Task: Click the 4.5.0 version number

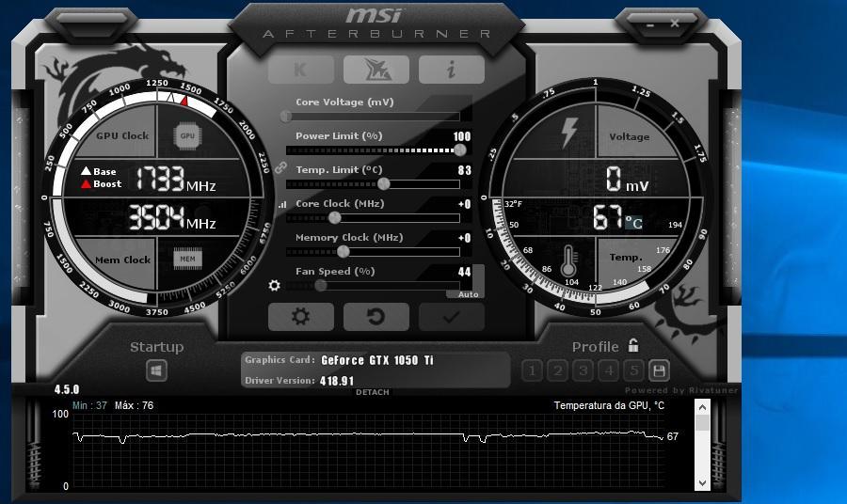Action: [67, 389]
